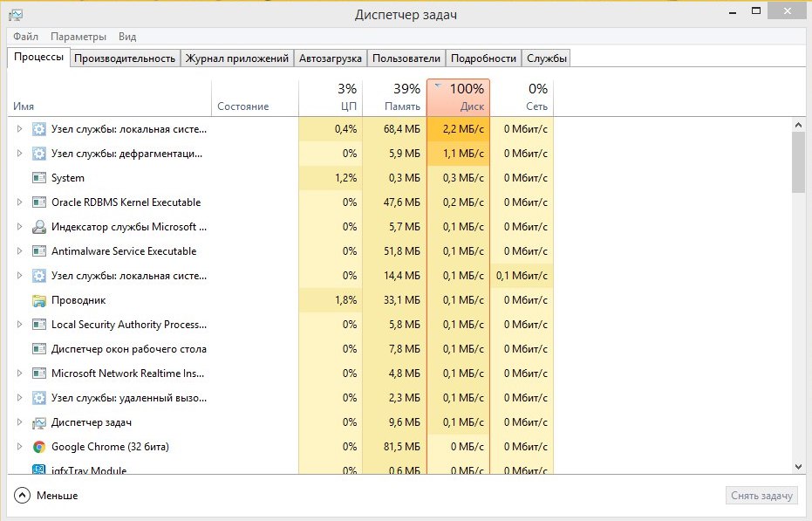Viewport: 812px width, 521px height.
Task: Click the Microsoft indexer service icon
Action: coord(39,227)
